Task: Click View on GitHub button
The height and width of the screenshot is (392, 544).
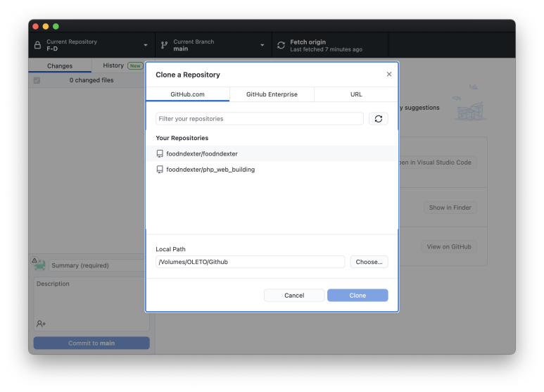Action: click(449, 246)
